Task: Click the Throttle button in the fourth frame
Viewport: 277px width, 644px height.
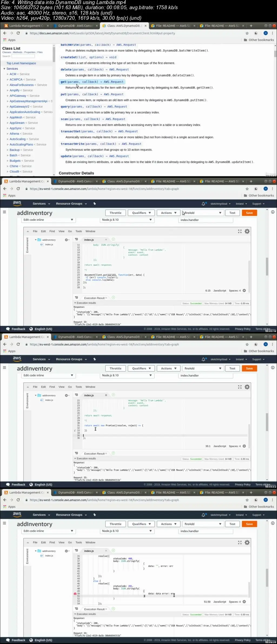Action: pyautogui.click(x=116, y=524)
